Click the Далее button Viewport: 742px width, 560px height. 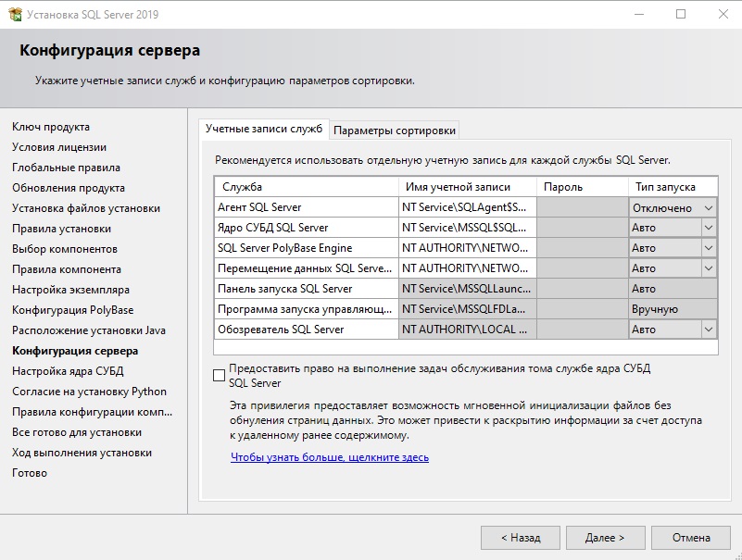pyautogui.click(x=605, y=538)
